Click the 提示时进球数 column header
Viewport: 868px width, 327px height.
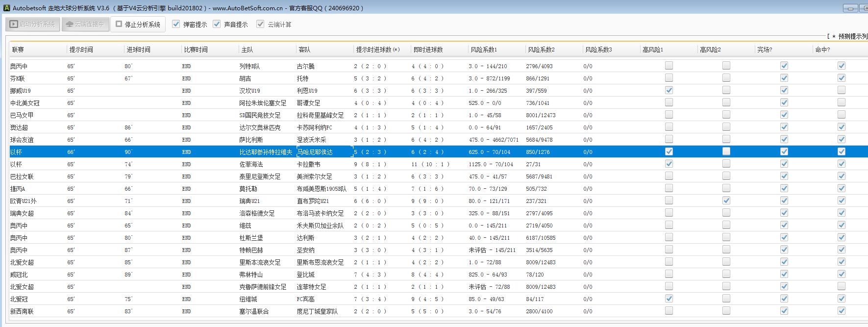[377, 50]
